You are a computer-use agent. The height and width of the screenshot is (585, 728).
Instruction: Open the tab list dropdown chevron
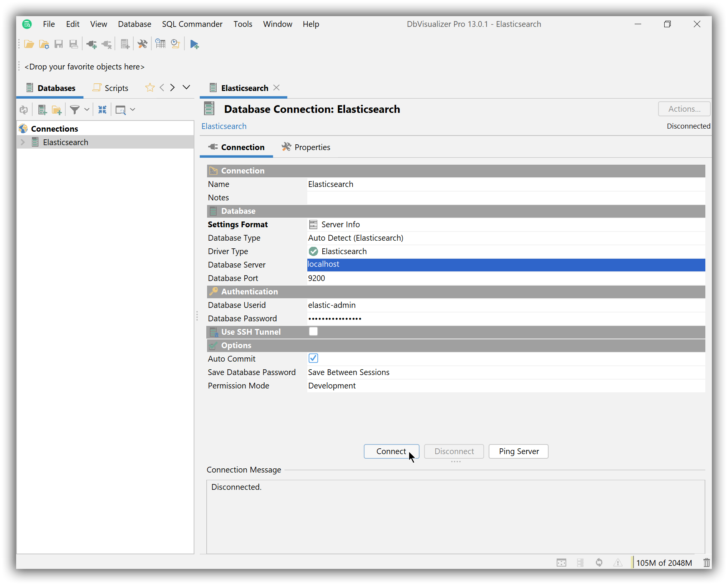[x=186, y=88]
